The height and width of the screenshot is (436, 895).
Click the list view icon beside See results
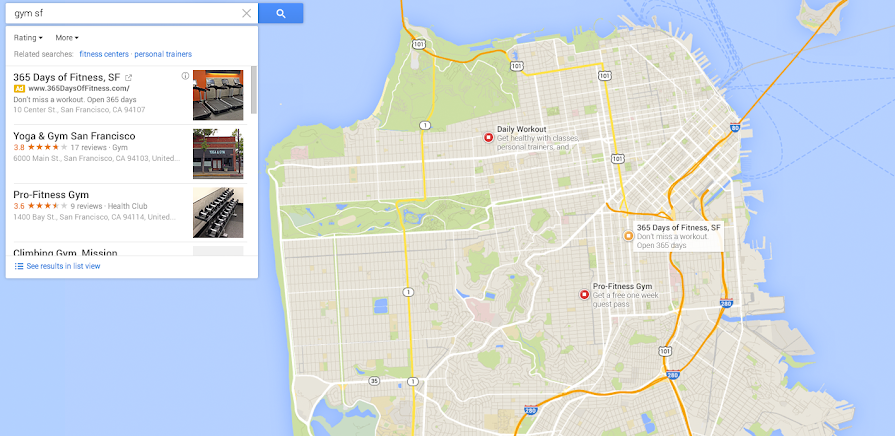point(19,267)
